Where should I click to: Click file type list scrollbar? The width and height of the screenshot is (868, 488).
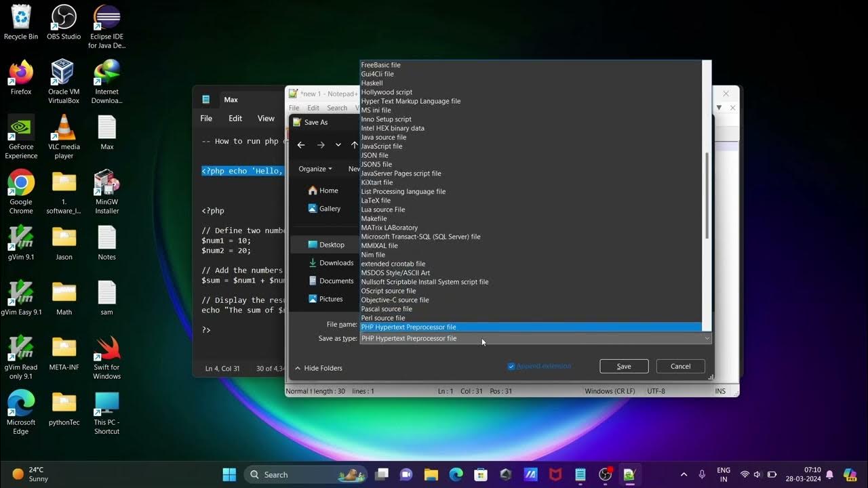pyautogui.click(x=707, y=195)
